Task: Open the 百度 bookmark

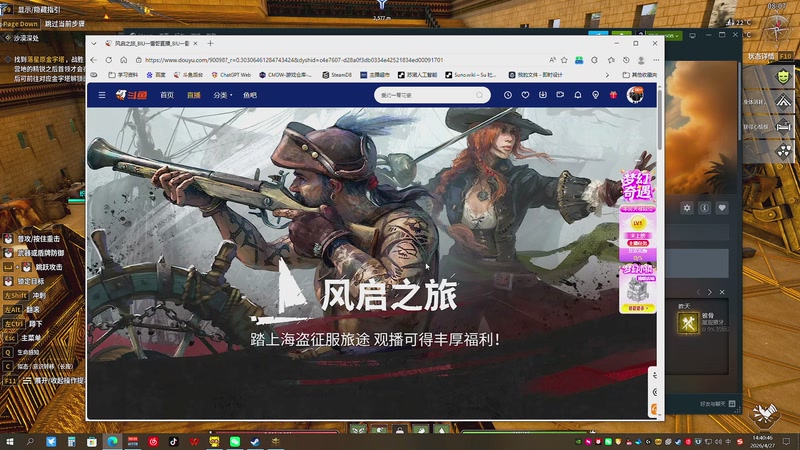Action: coord(156,74)
